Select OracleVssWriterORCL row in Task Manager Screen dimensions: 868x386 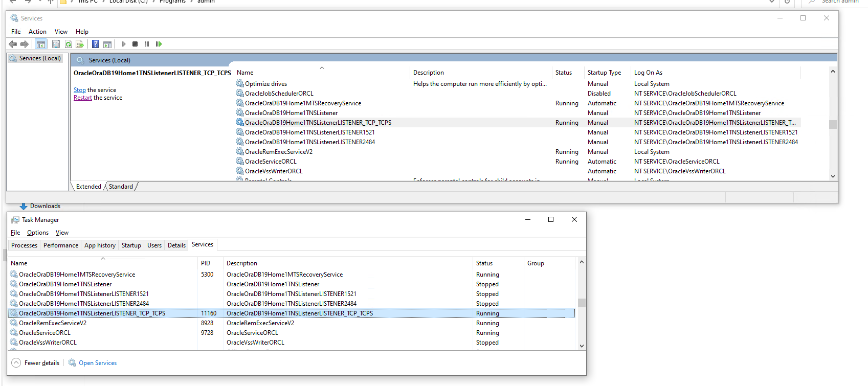(292, 343)
